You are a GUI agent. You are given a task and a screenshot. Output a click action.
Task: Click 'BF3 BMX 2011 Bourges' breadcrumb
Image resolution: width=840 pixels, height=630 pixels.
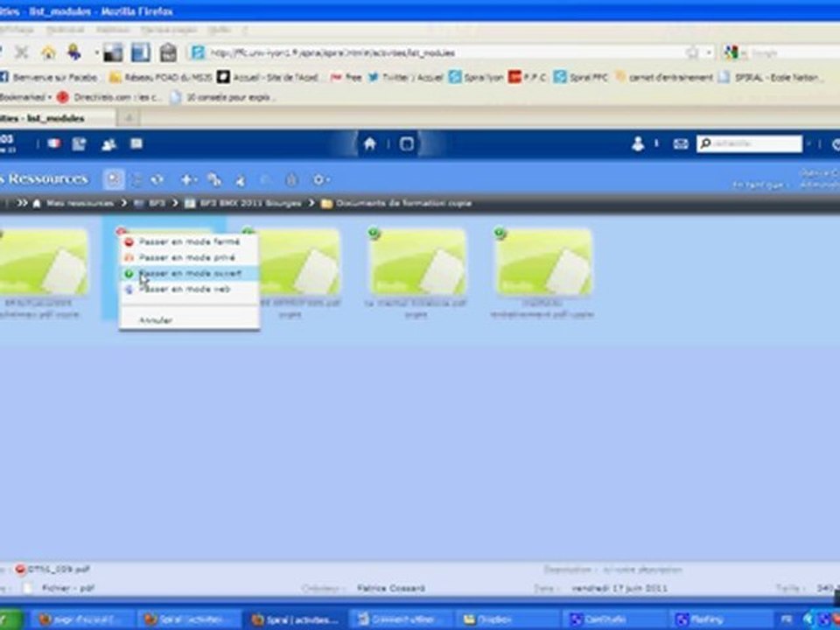(x=250, y=203)
